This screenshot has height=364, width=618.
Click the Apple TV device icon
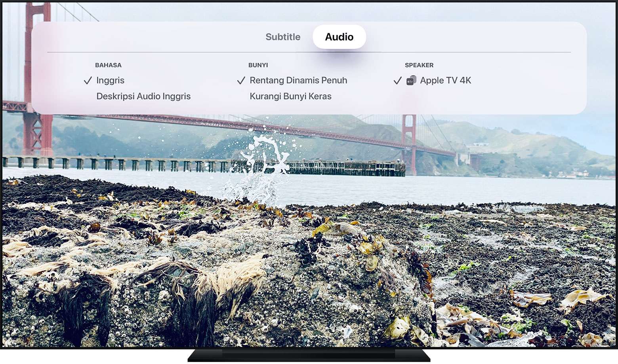point(411,81)
